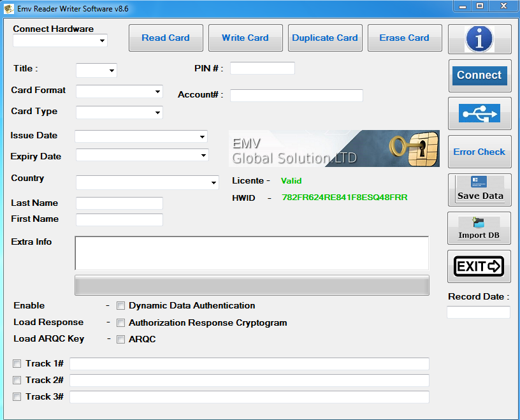Enable Dynamic Data Authentication
The height and width of the screenshot is (420, 520).
pyautogui.click(x=120, y=305)
